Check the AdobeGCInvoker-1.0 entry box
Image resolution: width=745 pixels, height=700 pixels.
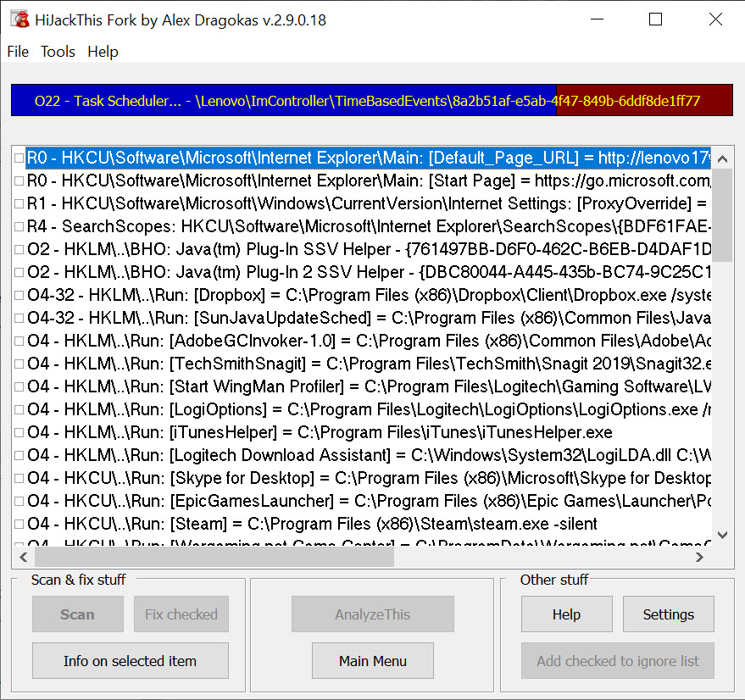click(x=19, y=341)
